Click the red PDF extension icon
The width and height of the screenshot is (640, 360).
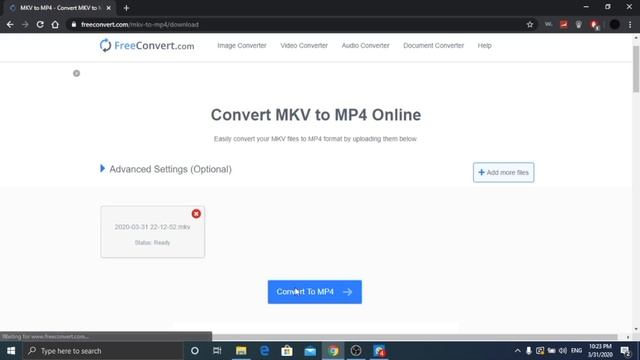[x=564, y=24]
